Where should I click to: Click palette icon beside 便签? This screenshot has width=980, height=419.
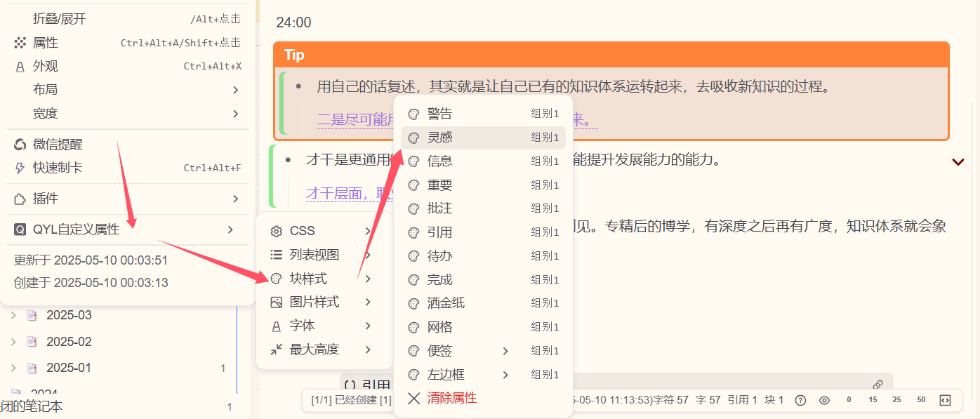[x=414, y=351]
